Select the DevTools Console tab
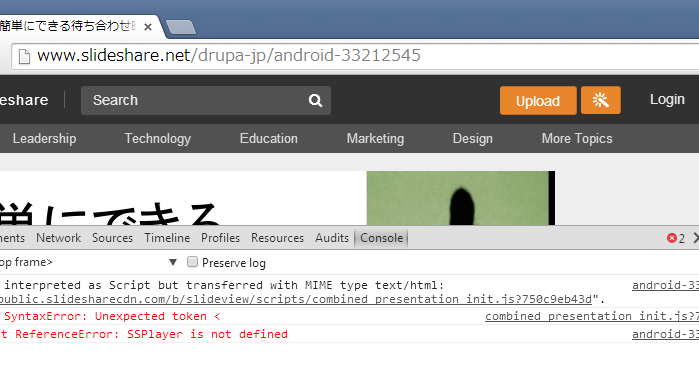The height and width of the screenshot is (367, 699). click(382, 238)
